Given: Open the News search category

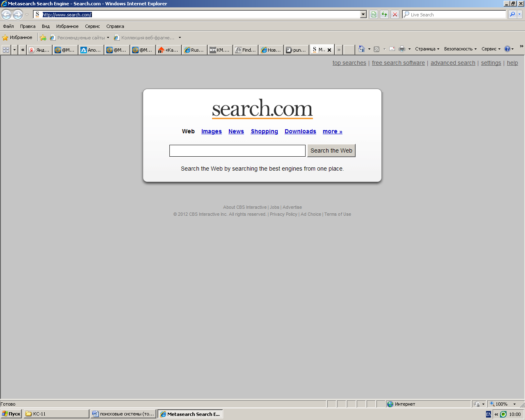Looking at the screenshot, I should point(236,131).
